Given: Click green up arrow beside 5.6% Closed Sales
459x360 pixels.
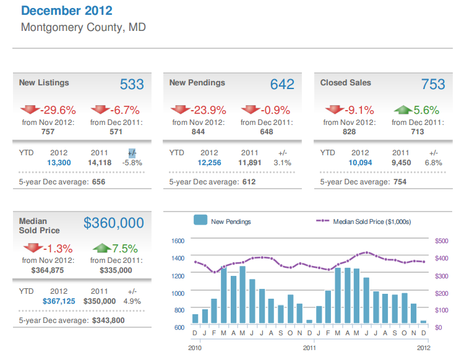Looking at the screenshot, I should pyautogui.click(x=403, y=109).
